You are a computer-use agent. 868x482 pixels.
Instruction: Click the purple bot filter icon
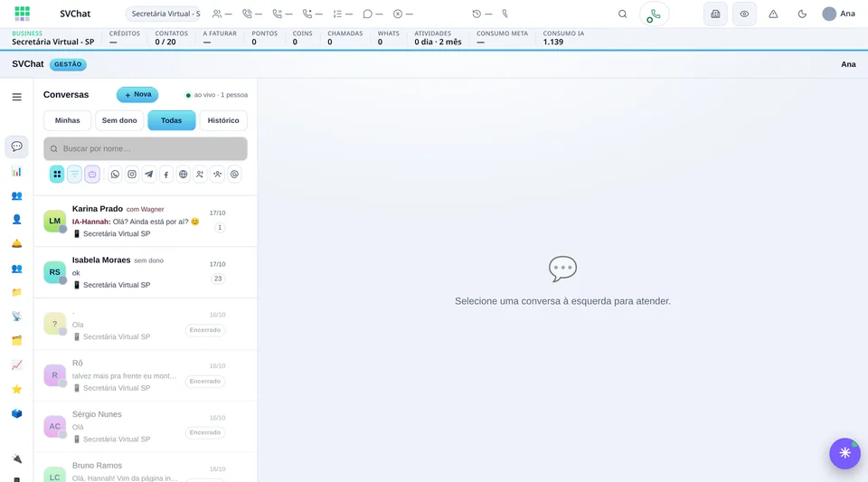[x=92, y=175]
